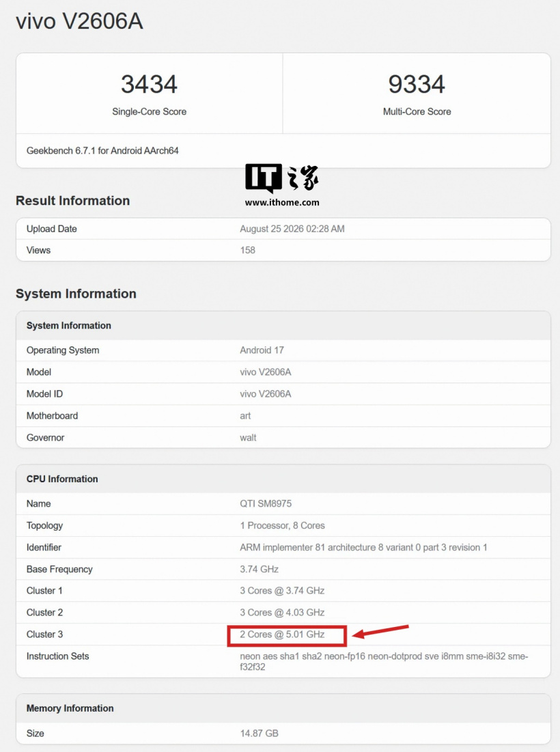Viewport: 560px width, 752px height.
Task: Select the date August 25 2026 02:28 AM
Action: pyautogui.click(x=292, y=229)
